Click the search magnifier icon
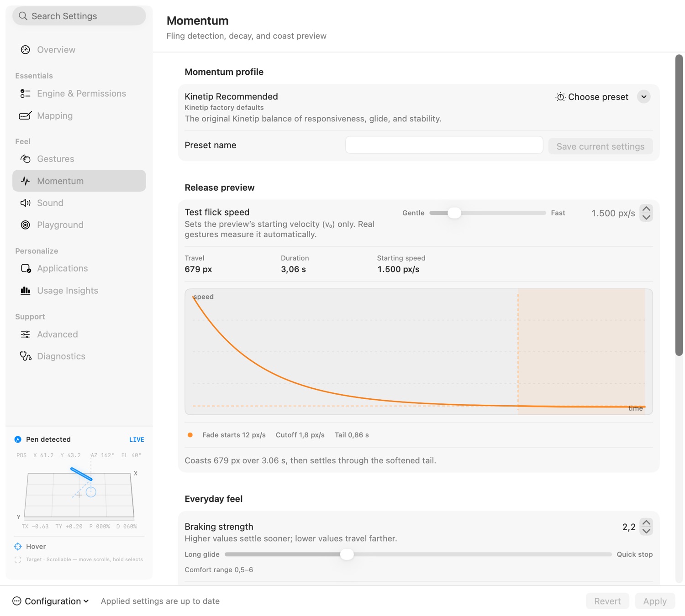This screenshot has width=685, height=616. point(23,16)
